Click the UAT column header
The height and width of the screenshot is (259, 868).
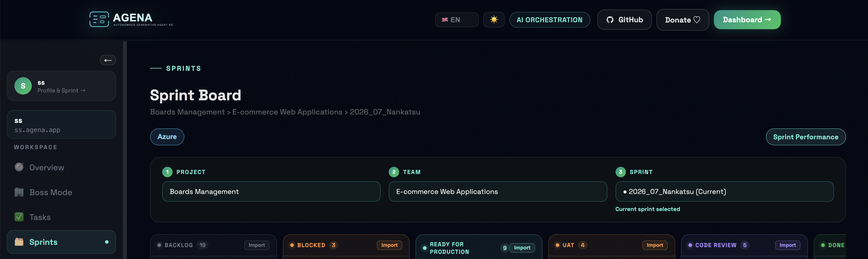point(568,245)
